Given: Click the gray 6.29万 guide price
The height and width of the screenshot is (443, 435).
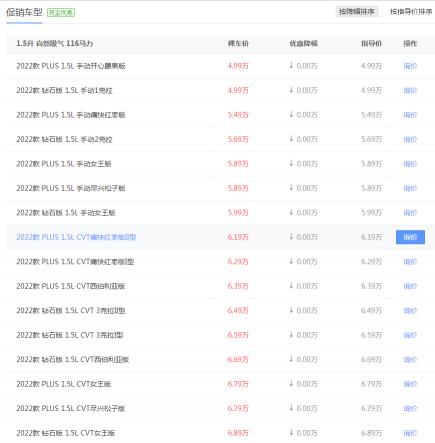Looking at the screenshot, I should coord(372,262).
